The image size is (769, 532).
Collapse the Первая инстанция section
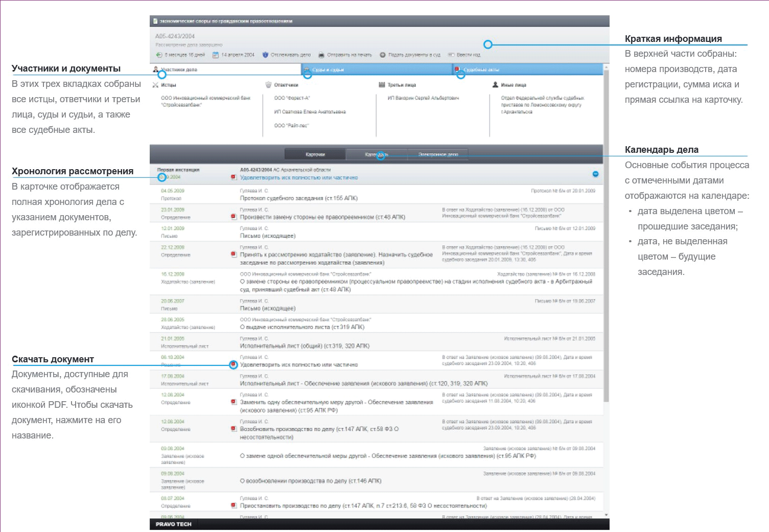pyautogui.click(x=595, y=174)
